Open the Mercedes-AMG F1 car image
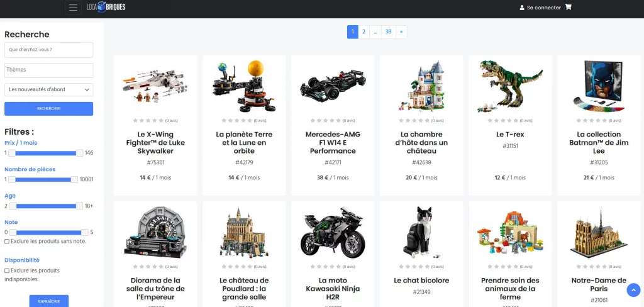The width and height of the screenshot is (644, 307). pyautogui.click(x=333, y=86)
